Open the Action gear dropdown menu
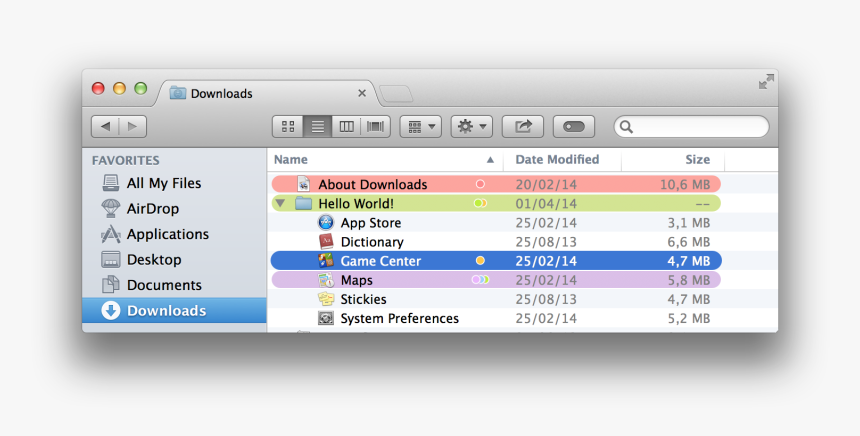The height and width of the screenshot is (436, 860). pos(471,127)
